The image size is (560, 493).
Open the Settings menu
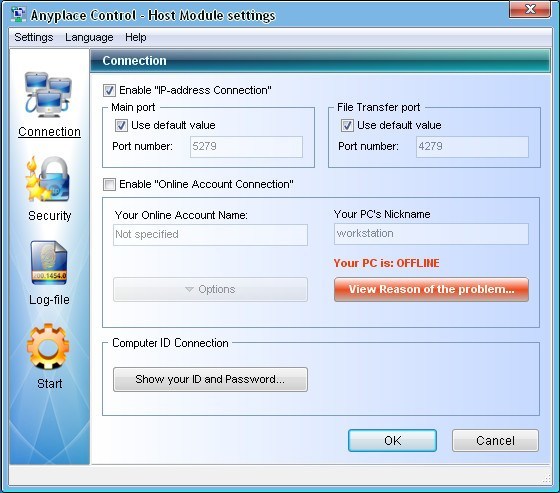tap(34, 37)
